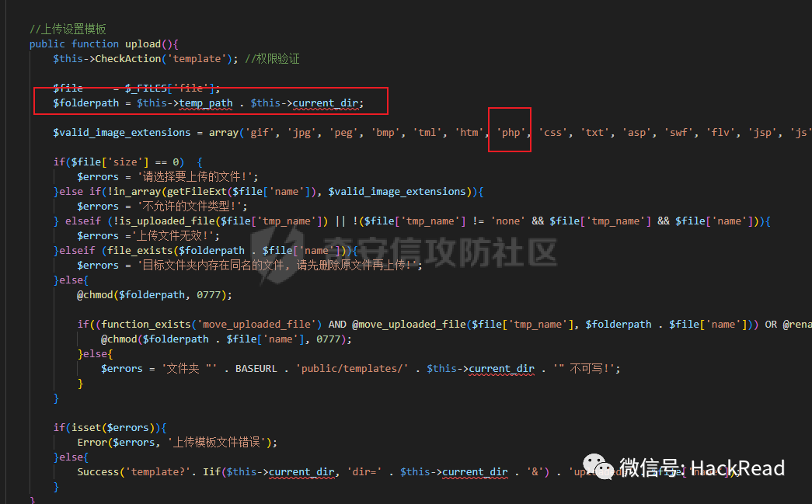Click the CheckAction method call

pos(128,58)
